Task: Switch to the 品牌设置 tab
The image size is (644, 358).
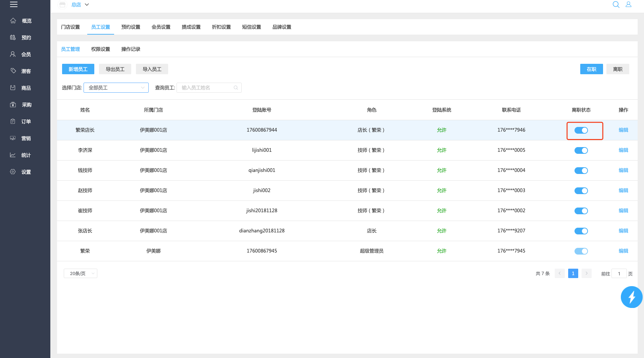Action: (x=282, y=27)
